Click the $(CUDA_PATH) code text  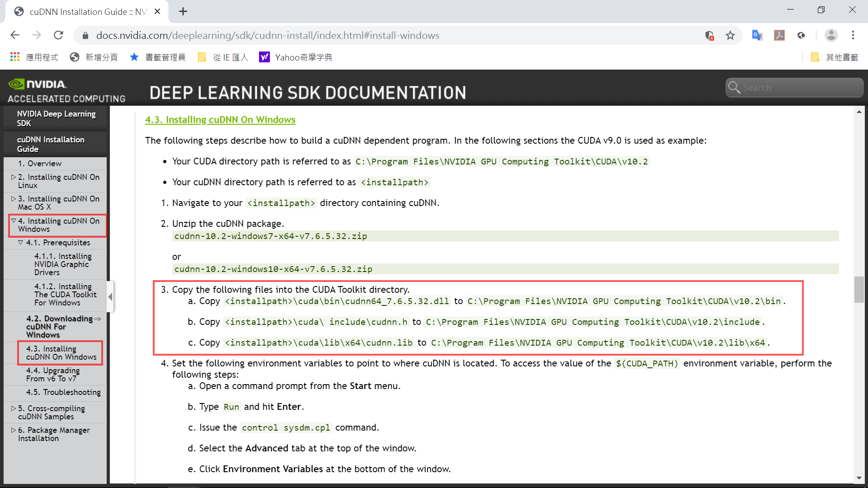coord(647,364)
